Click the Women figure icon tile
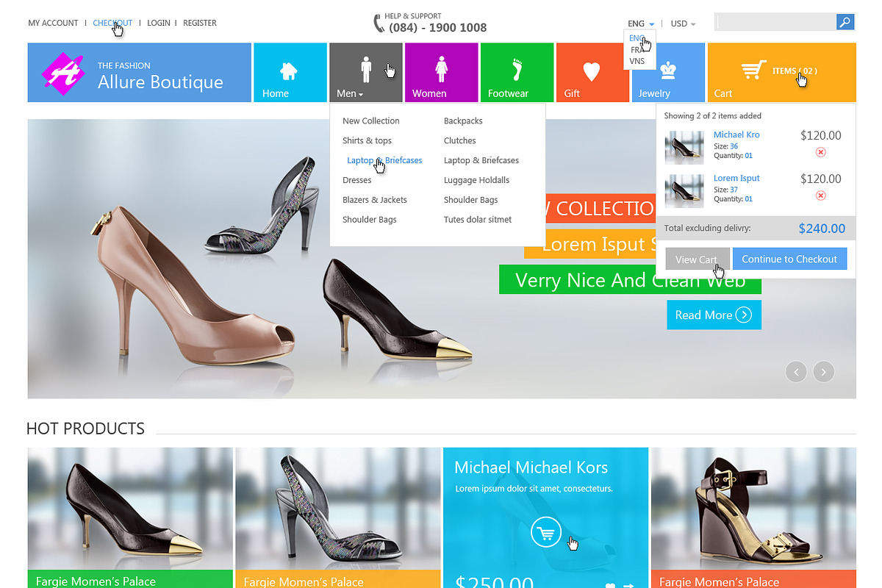This screenshot has width=882, height=588. click(441, 72)
